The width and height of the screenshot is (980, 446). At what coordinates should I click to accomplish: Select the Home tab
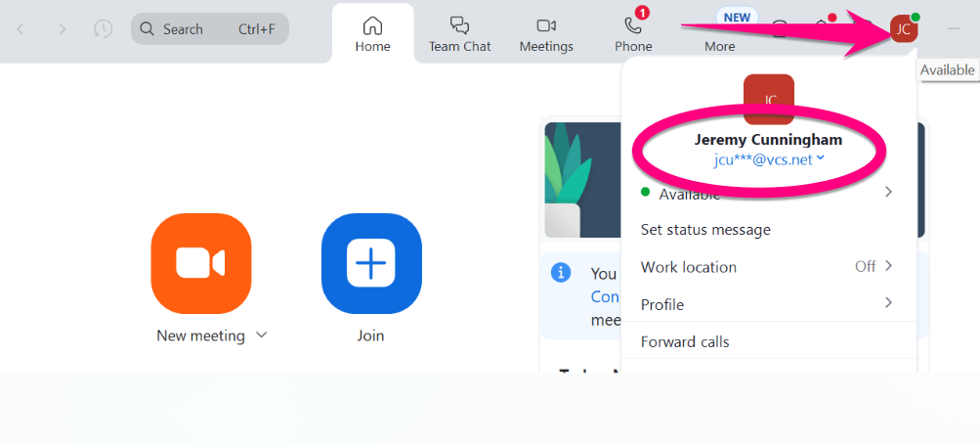pos(372,33)
